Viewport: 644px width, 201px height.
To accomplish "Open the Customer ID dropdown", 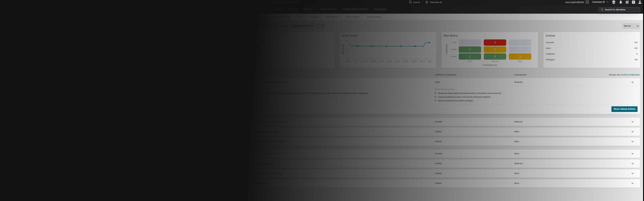I will [600, 2].
